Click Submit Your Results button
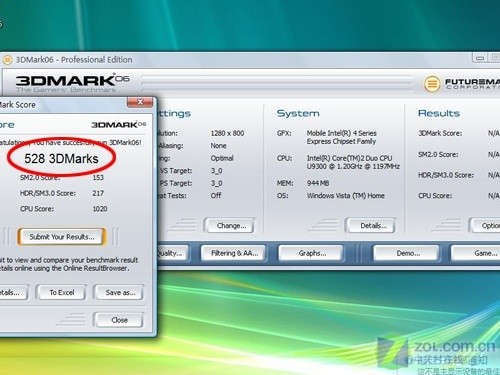Viewport: 500px width, 375px height. click(x=62, y=237)
